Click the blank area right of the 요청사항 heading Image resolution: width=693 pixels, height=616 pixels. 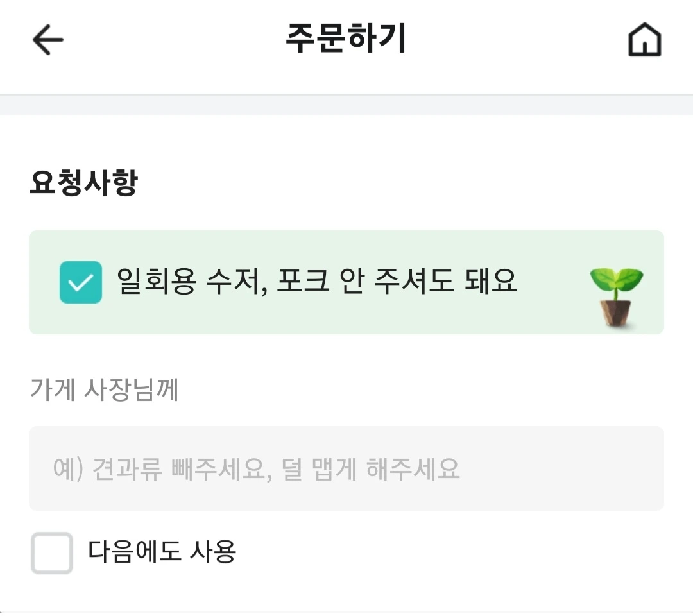point(398,182)
